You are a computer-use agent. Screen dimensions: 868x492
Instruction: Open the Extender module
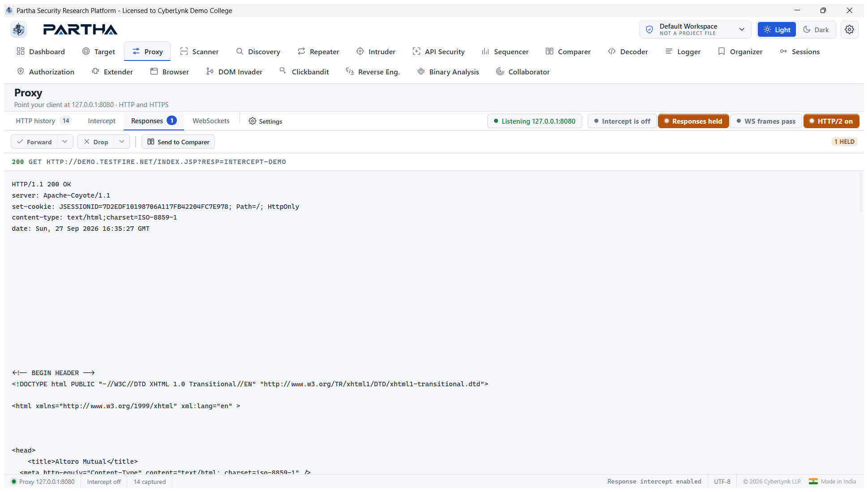112,72
